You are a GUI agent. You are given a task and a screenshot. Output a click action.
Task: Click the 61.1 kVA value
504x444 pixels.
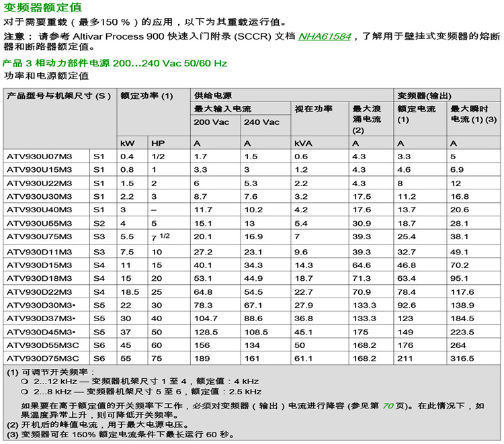(x=303, y=358)
